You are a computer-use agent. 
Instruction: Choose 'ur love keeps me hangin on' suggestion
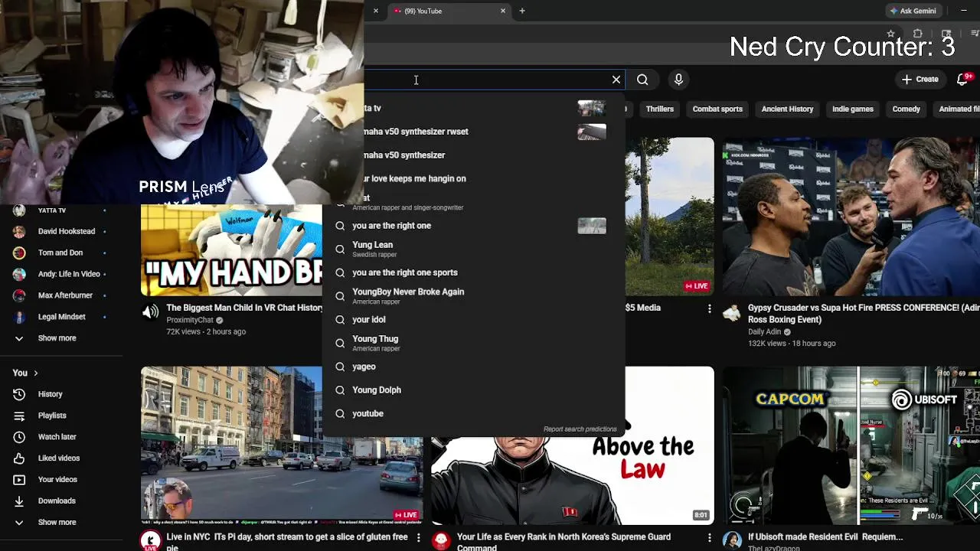click(x=494, y=178)
